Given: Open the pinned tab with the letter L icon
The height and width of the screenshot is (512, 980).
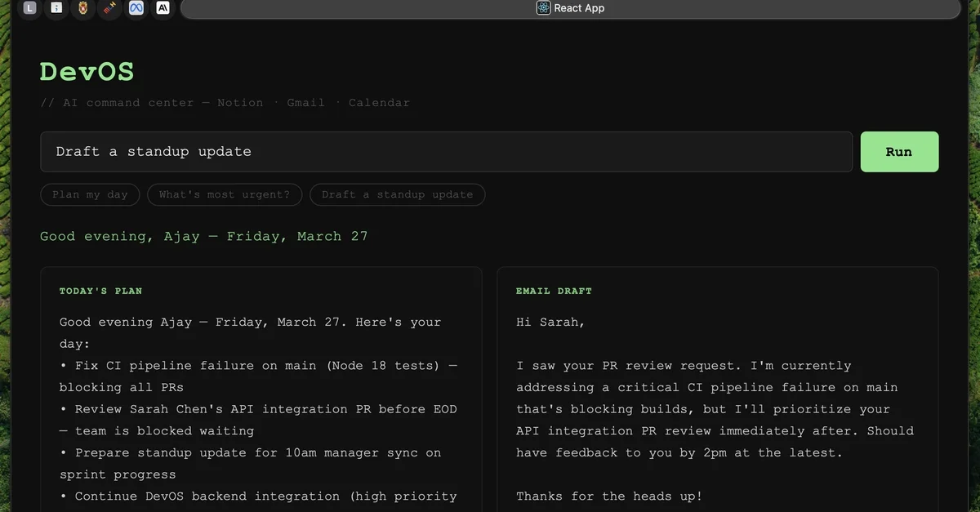Looking at the screenshot, I should (x=29, y=8).
